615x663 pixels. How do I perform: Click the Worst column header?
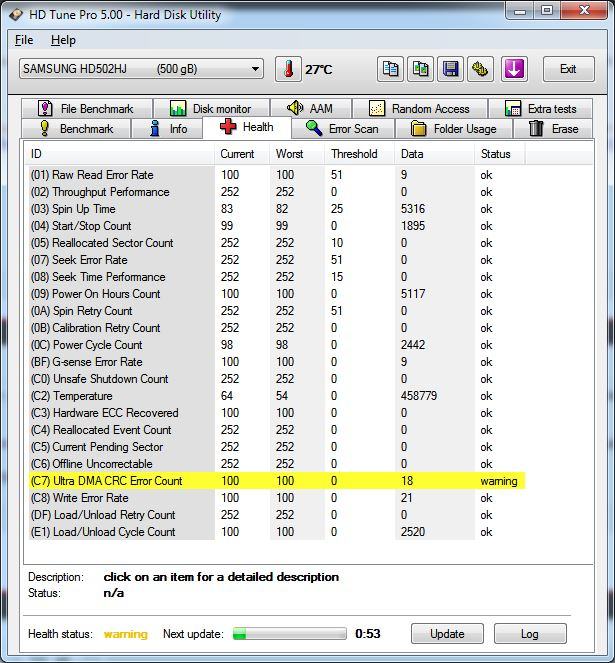297,154
